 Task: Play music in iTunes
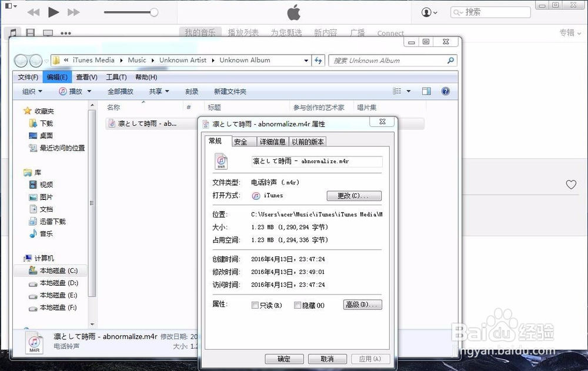(x=54, y=12)
